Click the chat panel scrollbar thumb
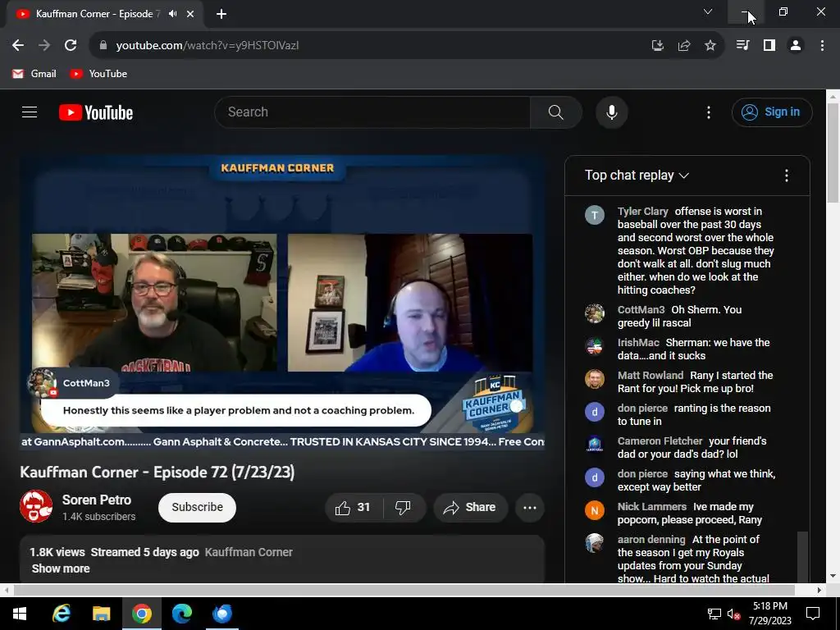This screenshot has height=630, width=840. click(x=802, y=556)
